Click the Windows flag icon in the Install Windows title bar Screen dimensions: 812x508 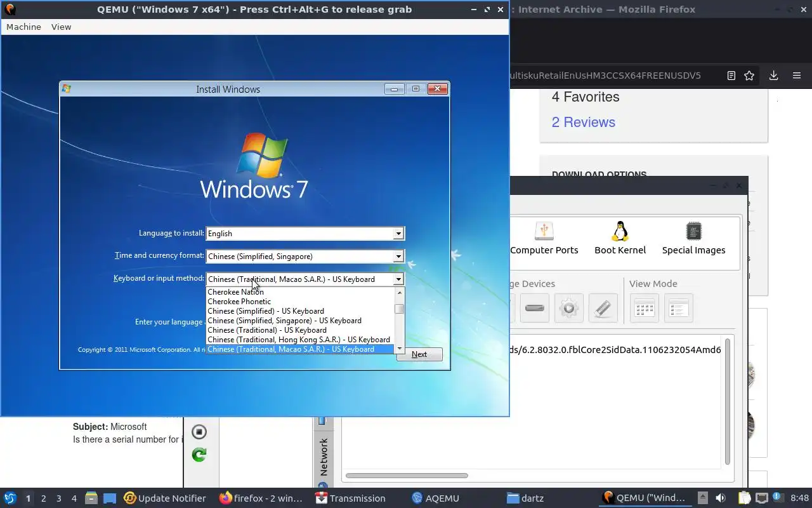pos(67,89)
